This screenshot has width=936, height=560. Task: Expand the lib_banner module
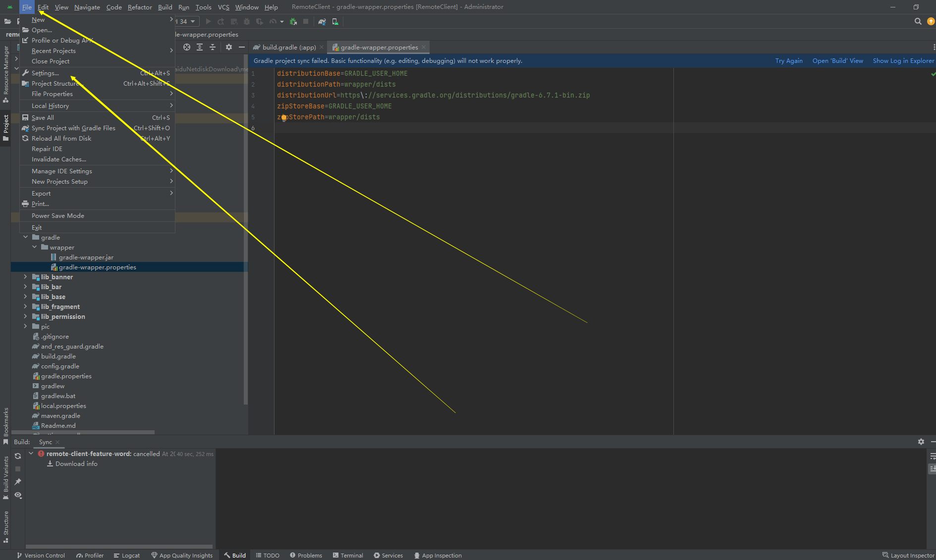pyautogui.click(x=25, y=277)
